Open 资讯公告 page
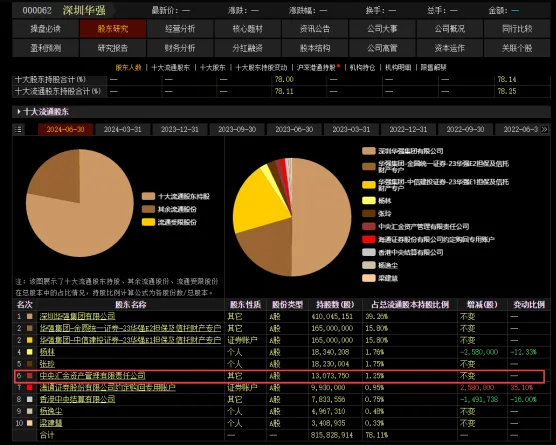The image size is (556, 445). click(315, 29)
